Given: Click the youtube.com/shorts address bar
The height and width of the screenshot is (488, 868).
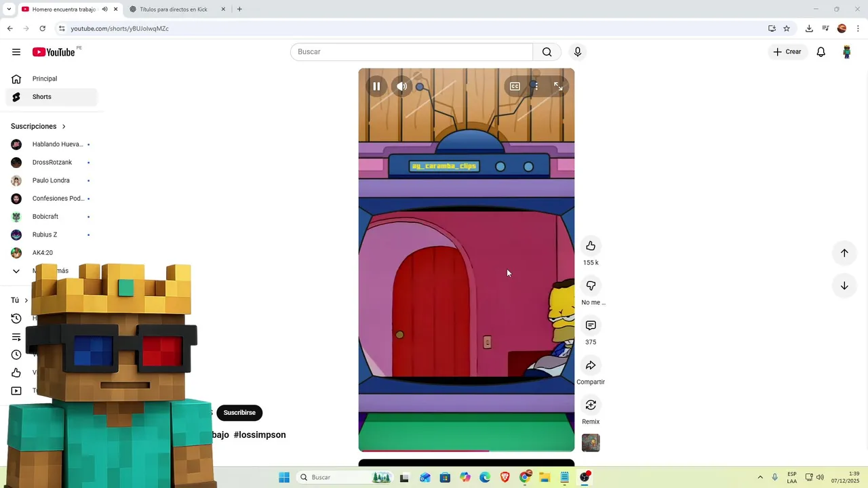Looking at the screenshot, I should tap(407, 28).
